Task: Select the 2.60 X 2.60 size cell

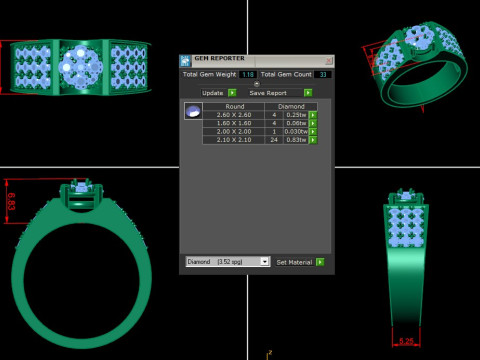Action: click(234, 115)
